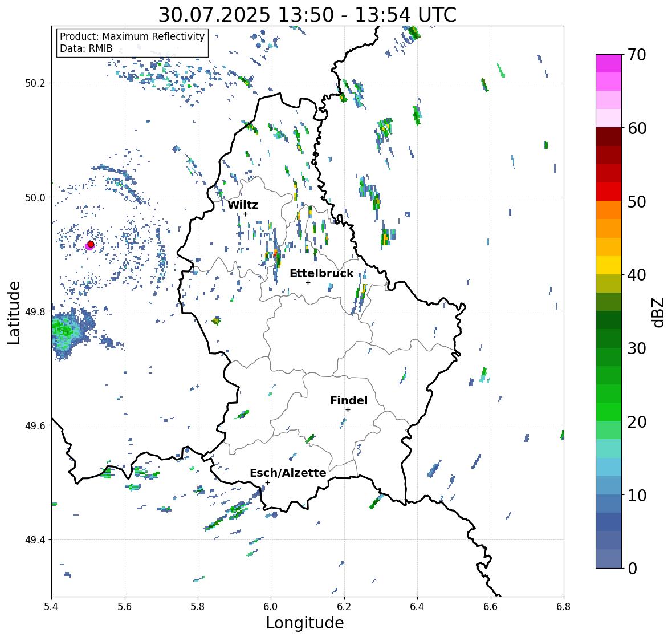Screen dimensions: 672x637
Task: Click the 'Latitude' axis label
Action: (14, 313)
